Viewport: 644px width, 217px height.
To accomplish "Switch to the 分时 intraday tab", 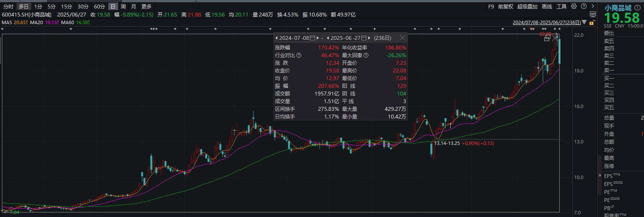I will pyautogui.click(x=8, y=7).
